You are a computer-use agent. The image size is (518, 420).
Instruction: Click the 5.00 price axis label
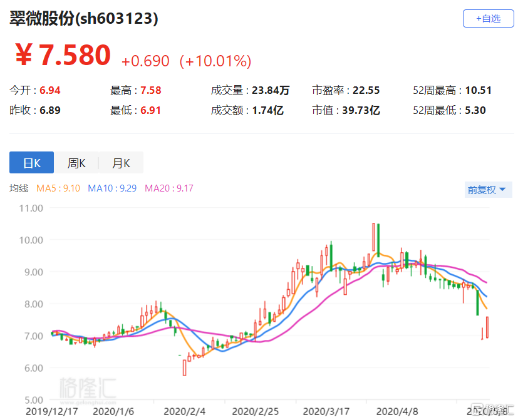(x=34, y=400)
